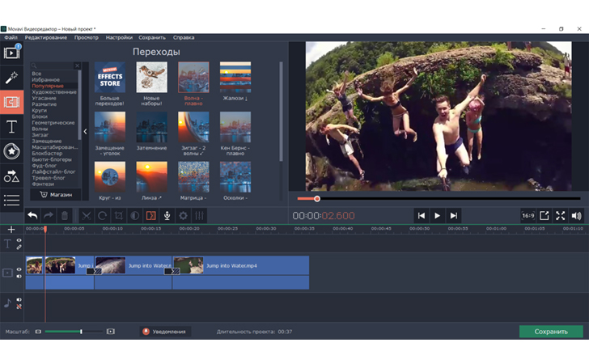
Task: Select the Художественные transitions category
Action: pos(54,92)
